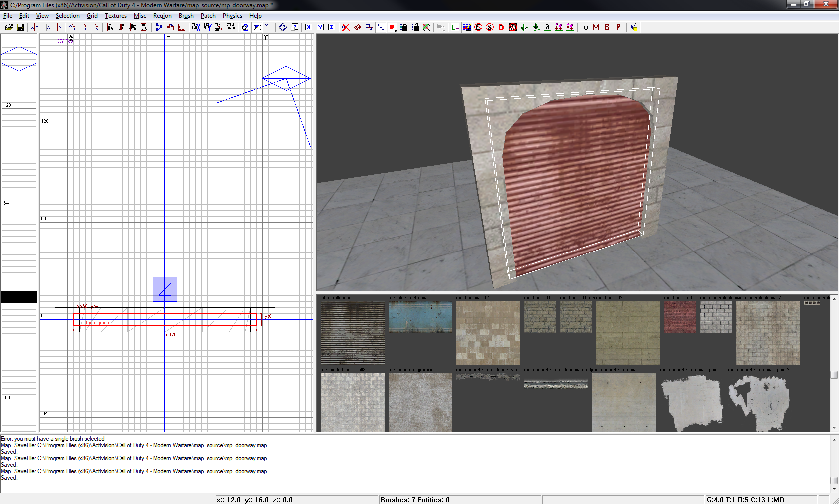
Task: Open the Patch menu
Action: coord(208,16)
